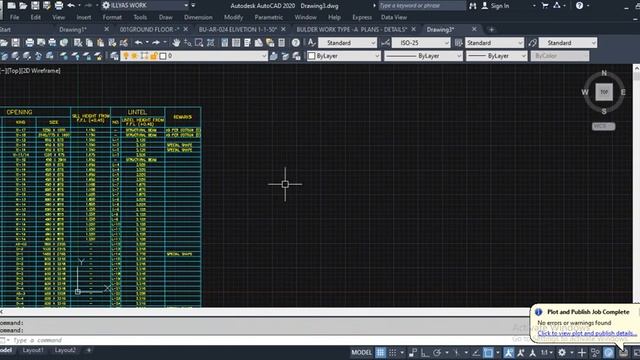Toggle Polar Tracking in status bar
Viewport: 640px width, 360px height.
[437, 353]
